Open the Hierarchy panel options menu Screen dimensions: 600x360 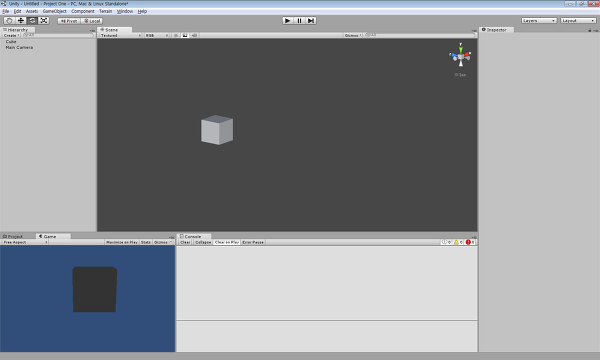pos(92,30)
